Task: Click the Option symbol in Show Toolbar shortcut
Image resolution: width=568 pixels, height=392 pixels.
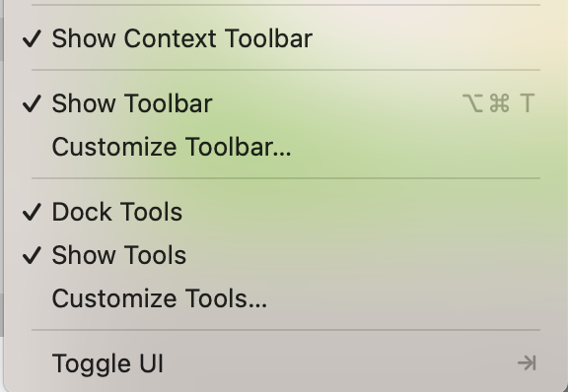Action: (x=472, y=103)
